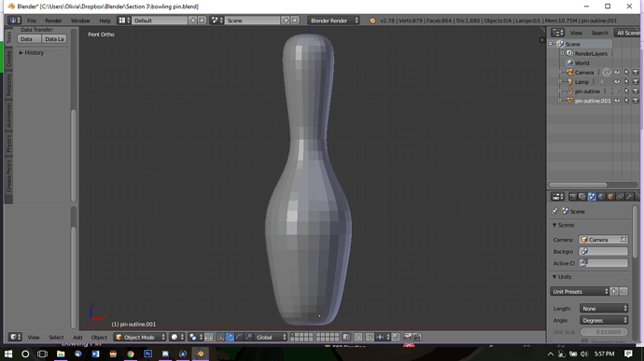Open the Blender Render engine dropdown

(333, 21)
